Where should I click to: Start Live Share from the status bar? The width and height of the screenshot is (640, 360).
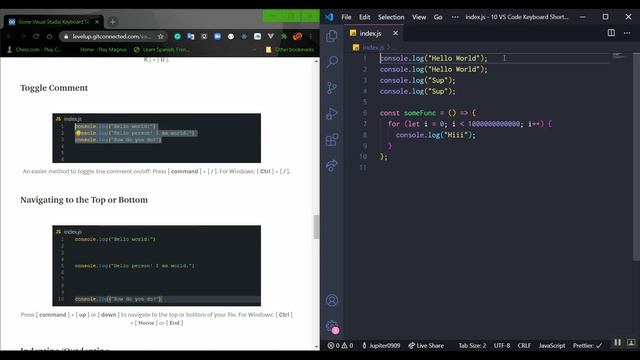click(x=426, y=345)
